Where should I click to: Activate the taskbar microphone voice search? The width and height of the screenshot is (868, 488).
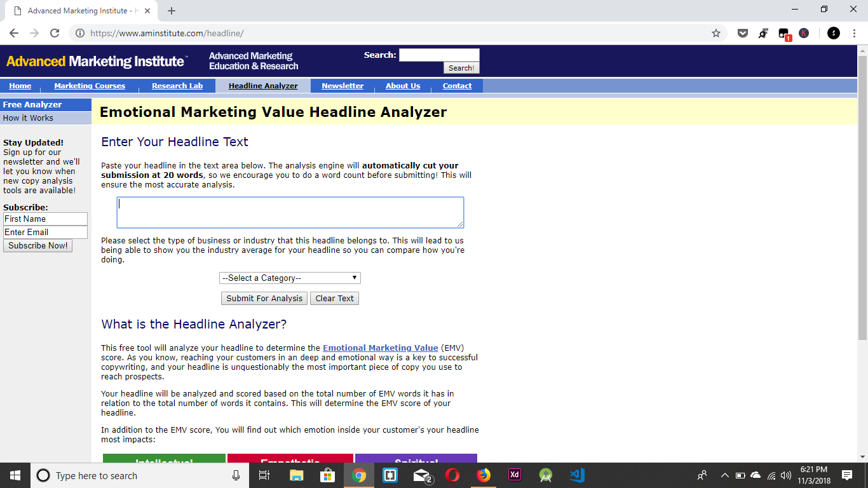pos(236,475)
